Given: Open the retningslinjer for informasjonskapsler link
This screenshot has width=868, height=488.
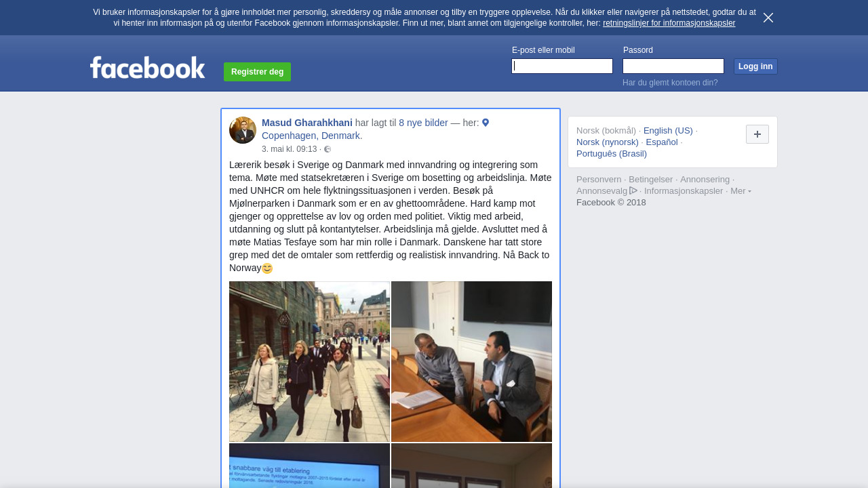Looking at the screenshot, I should (x=669, y=23).
